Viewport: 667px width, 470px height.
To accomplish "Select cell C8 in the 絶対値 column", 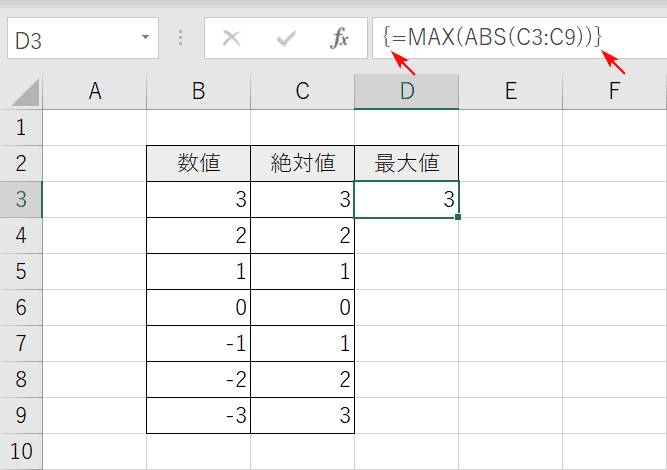I will click(302, 379).
